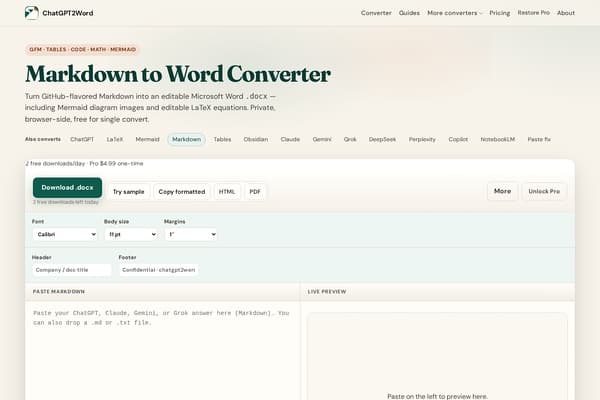Export using the PDF button
600x400 pixels.
[x=255, y=192]
